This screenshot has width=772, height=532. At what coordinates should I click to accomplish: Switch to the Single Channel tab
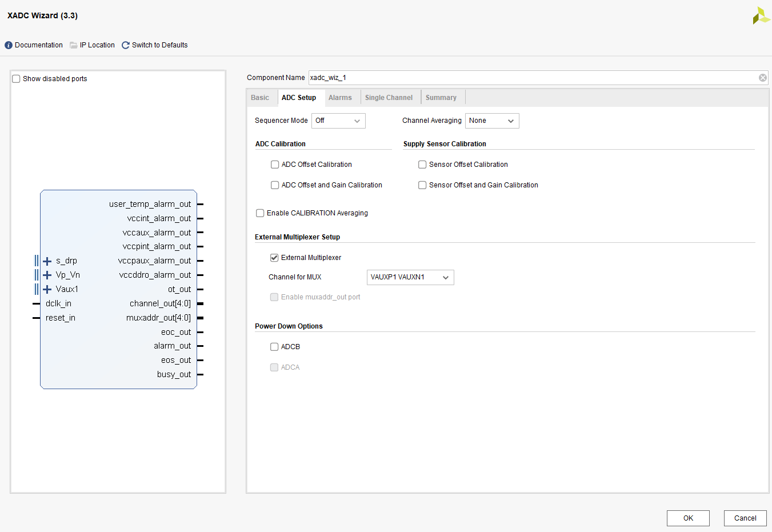pos(389,98)
